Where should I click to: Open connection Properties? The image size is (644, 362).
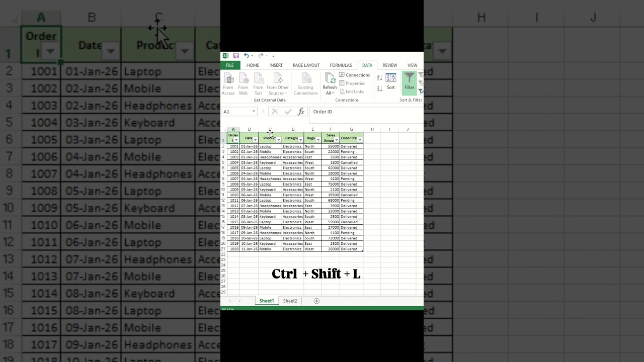tap(352, 83)
